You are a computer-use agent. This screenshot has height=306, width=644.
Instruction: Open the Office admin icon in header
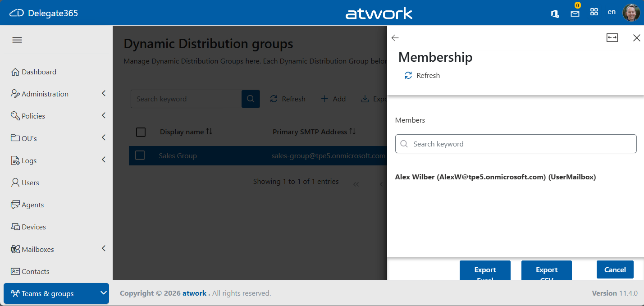pos(555,13)
